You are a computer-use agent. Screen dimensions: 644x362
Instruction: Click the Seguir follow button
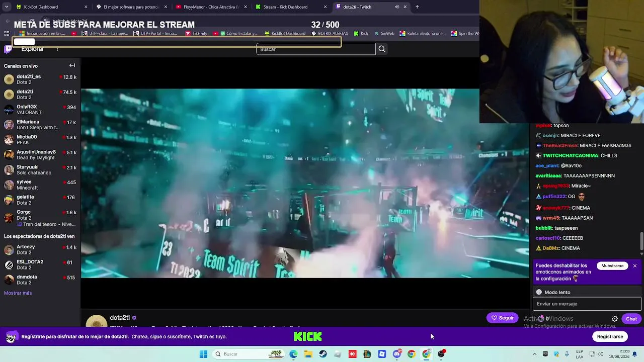click(x=503, y=318)
